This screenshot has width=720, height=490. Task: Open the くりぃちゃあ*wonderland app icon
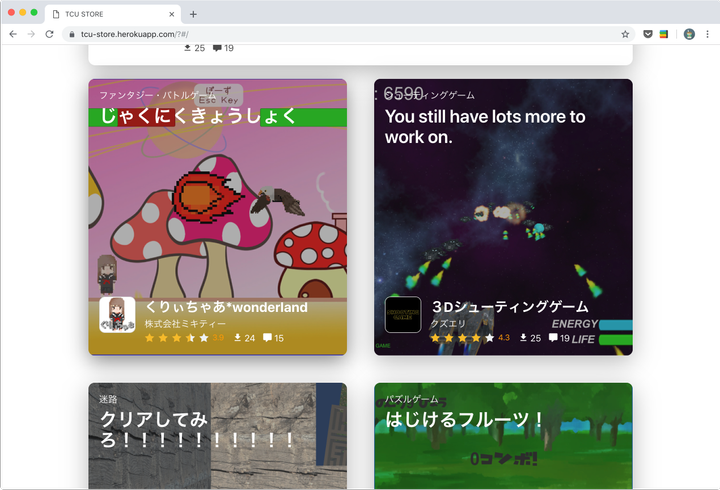point(117,315)
